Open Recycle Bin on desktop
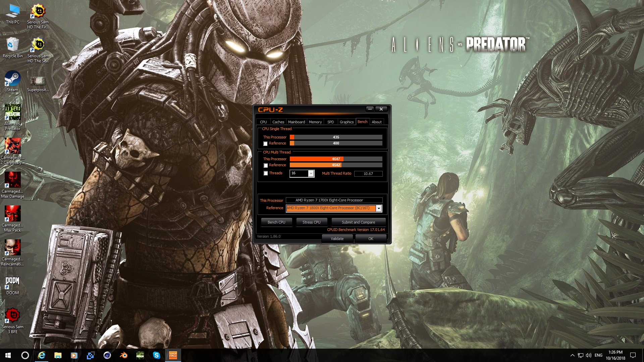This screenshot has width=644, height=362. click(13, 48)
